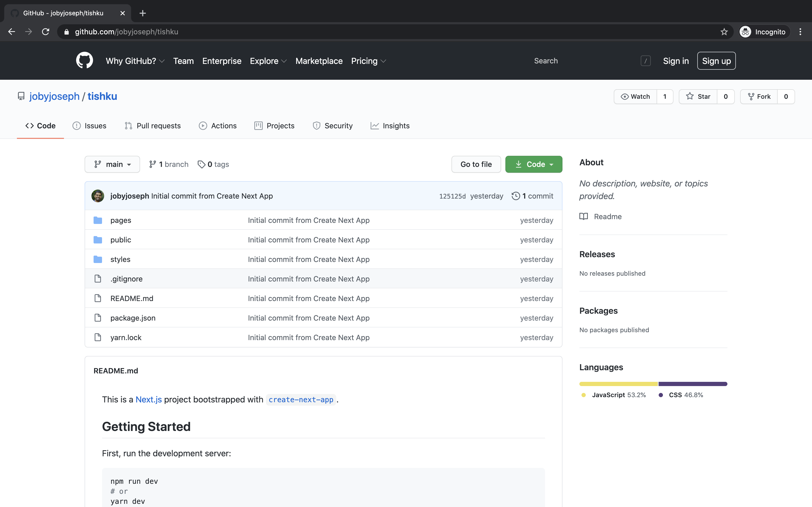Star the tishku repository
812x507 pixels.
[698, 97]
